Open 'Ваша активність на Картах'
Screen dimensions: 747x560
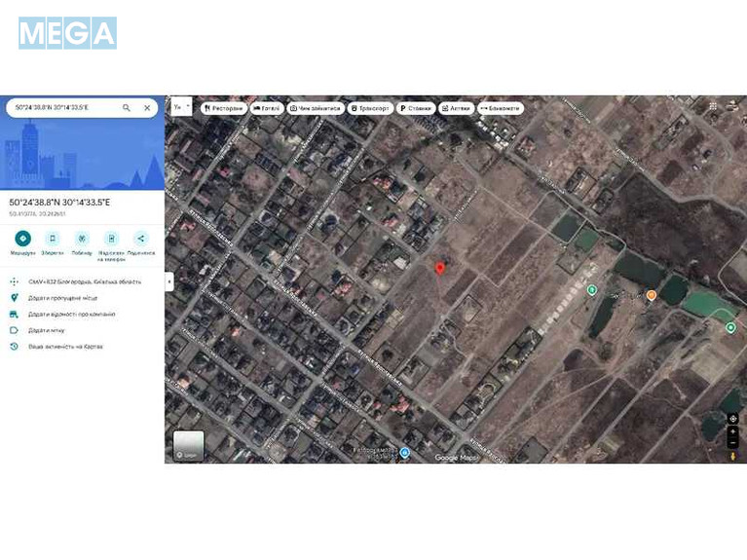(64, 347)
